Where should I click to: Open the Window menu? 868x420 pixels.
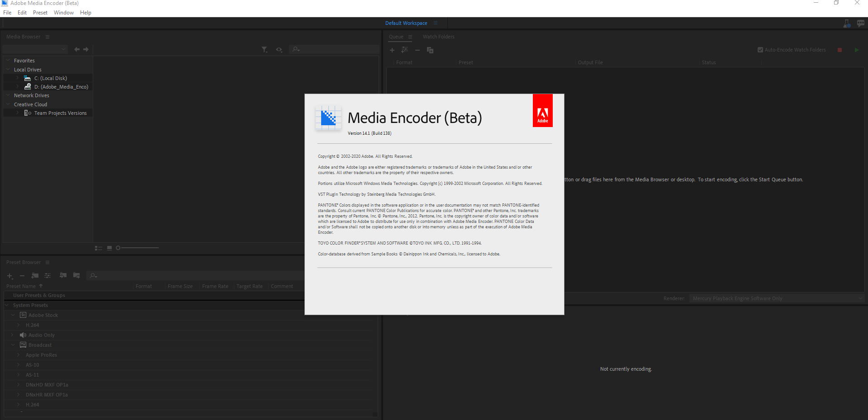click(x=64, y=13)
